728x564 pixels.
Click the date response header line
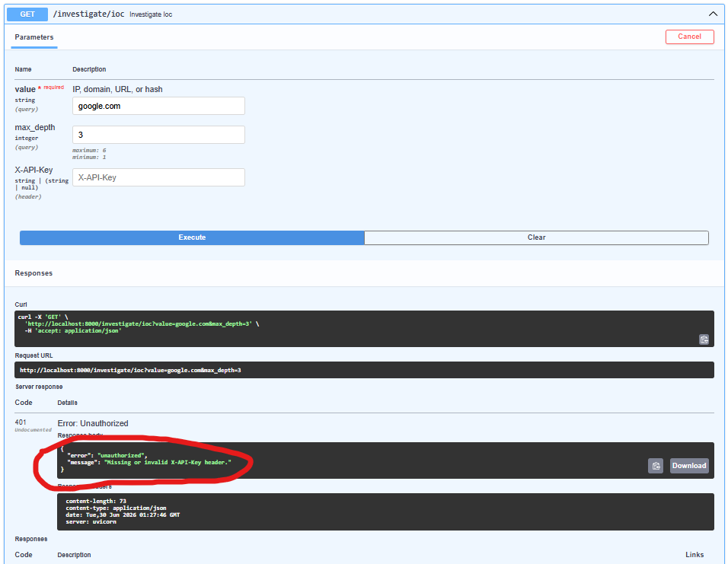point(123,515)
